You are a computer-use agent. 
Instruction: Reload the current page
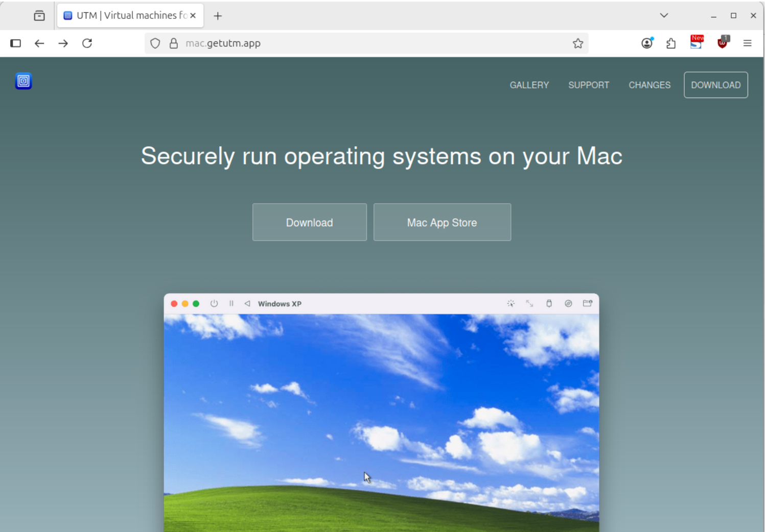87,43
